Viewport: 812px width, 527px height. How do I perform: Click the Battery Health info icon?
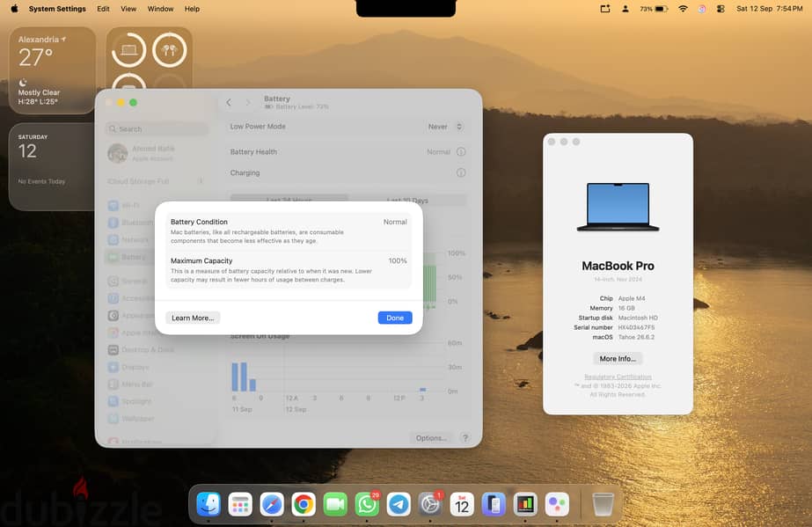[461, 151]
